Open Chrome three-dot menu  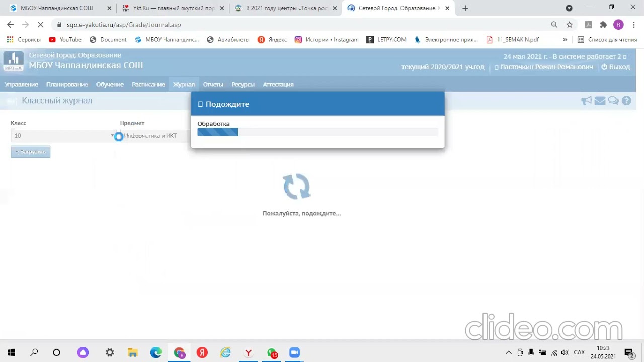click(634, 24)
